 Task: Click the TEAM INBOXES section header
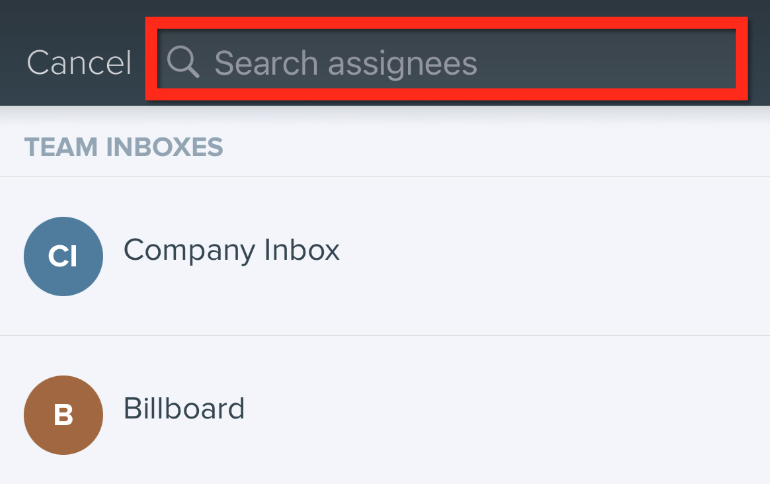click(123, 148)
